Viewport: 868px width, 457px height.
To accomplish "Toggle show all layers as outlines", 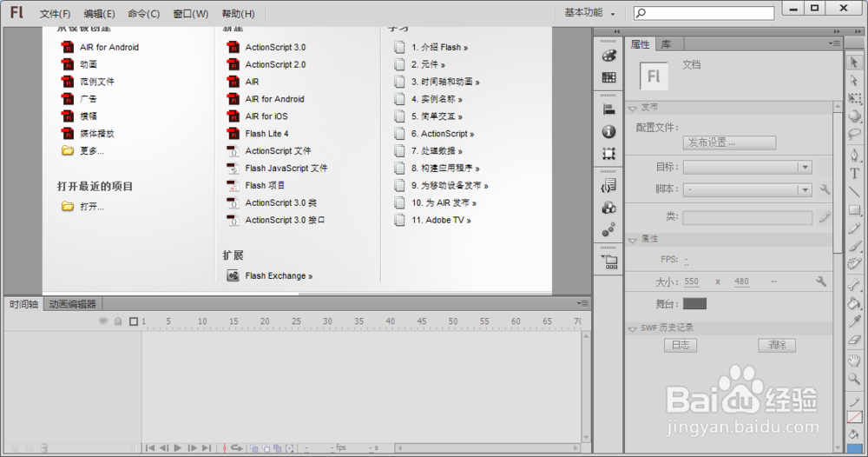I will coord(134,321).
